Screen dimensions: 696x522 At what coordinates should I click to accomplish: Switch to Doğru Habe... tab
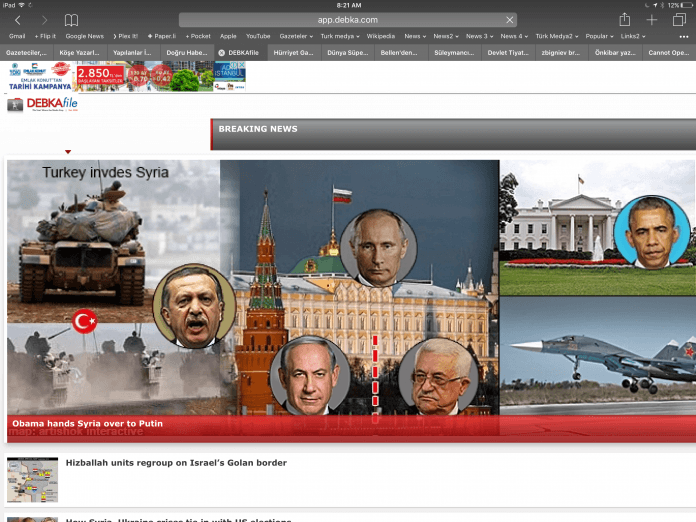point(186,52)
